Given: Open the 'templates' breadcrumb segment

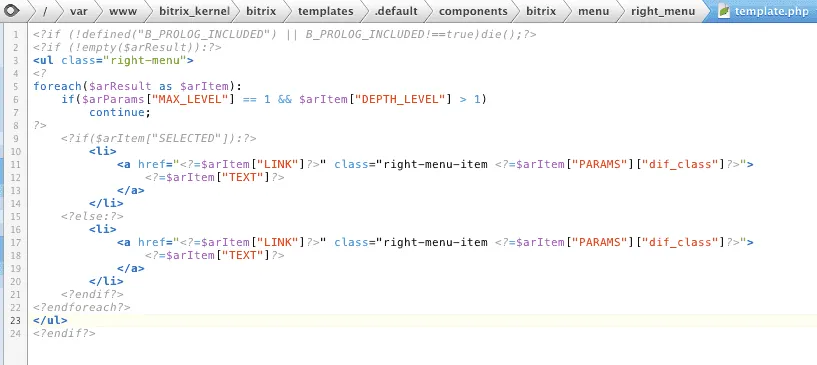Looking at the screenshot, I should [325, 11].
